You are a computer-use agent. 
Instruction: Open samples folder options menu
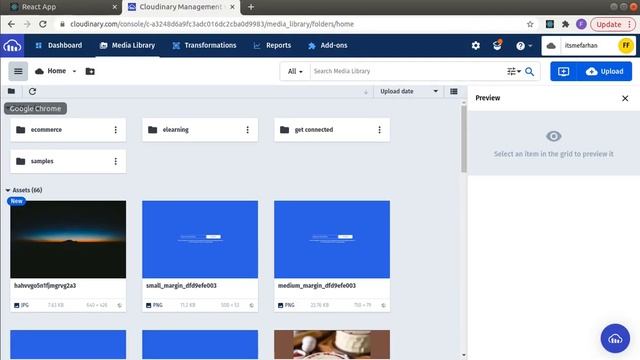(x=116, y=161)
